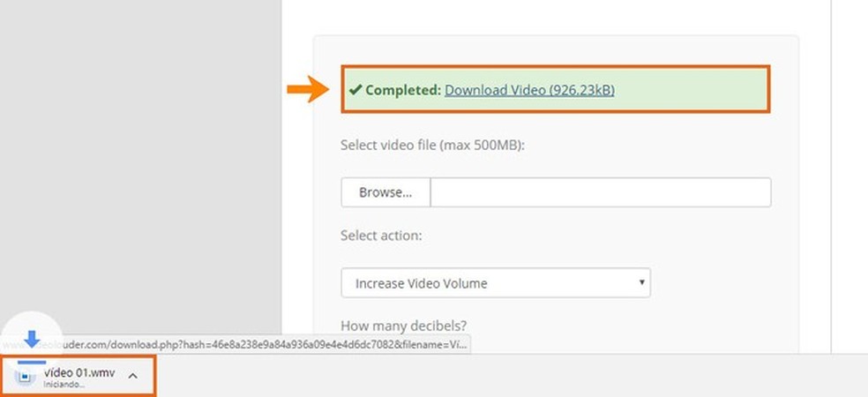Click the green Completed checkmark icon
This screenshot has width=868, height=397.
click(x=355, y=90)
